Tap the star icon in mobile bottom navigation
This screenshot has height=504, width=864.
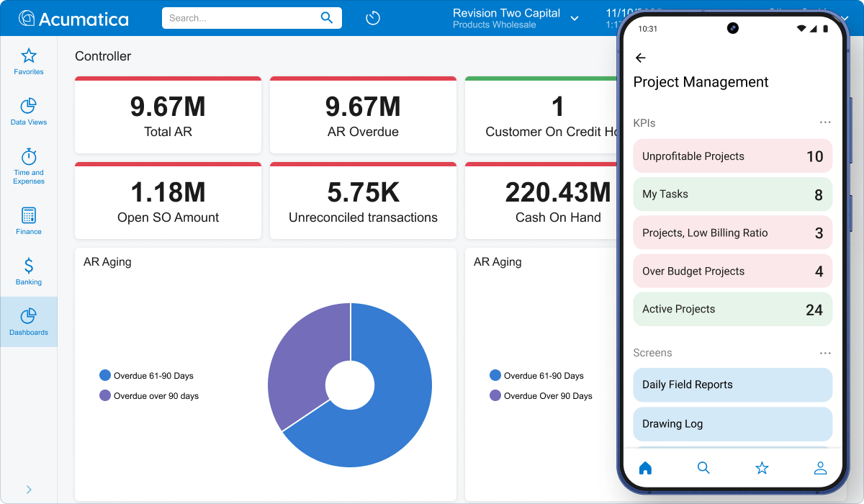pyautogui.click(x=762, y=467)
